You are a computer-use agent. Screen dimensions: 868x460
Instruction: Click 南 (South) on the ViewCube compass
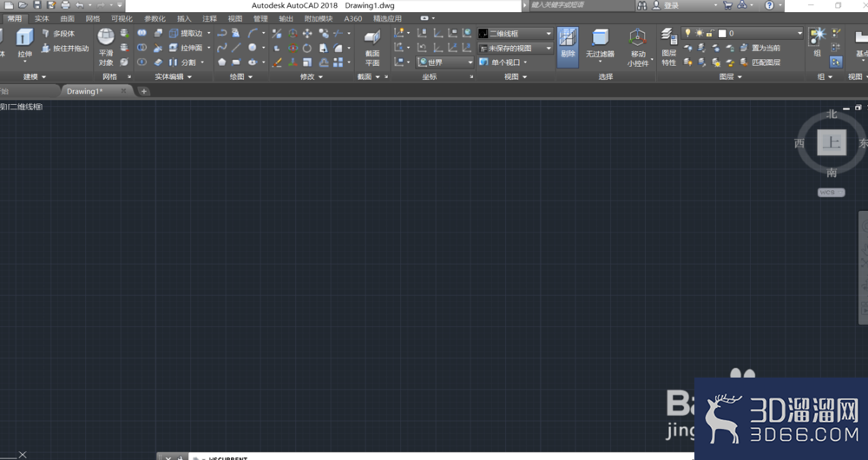click(832, 173)
